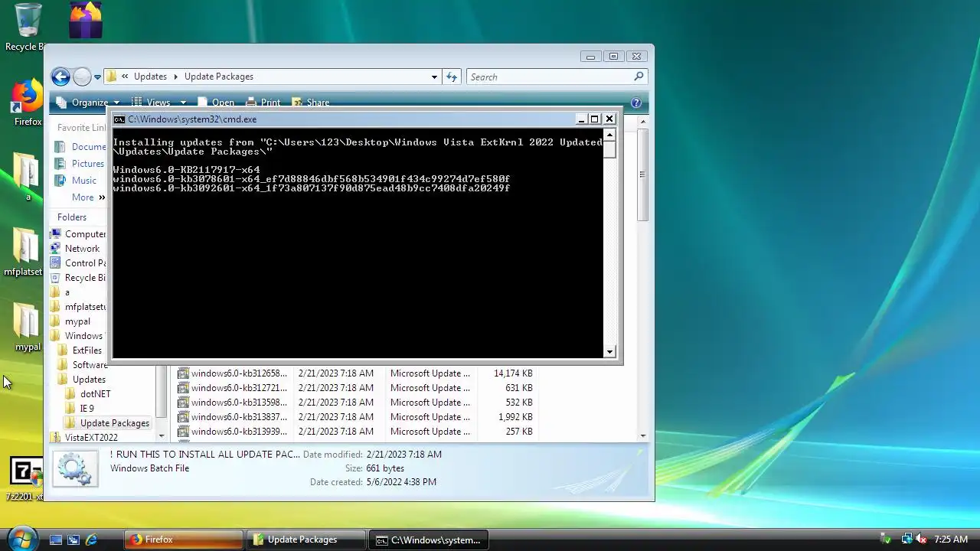This screenshot has width=980, height=551.
Task: Select file windows6.0-kb313939 in the list
Action: [x=233, y=432]
